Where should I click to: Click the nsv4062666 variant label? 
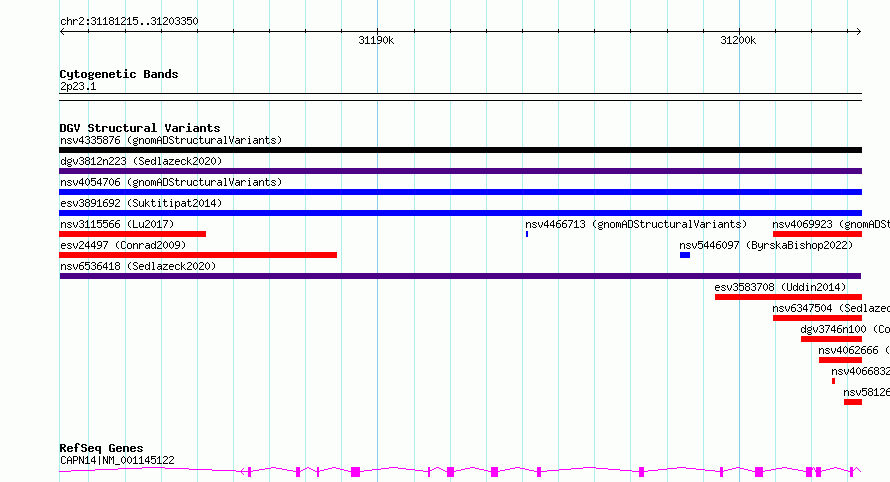[x=854, y=350]
